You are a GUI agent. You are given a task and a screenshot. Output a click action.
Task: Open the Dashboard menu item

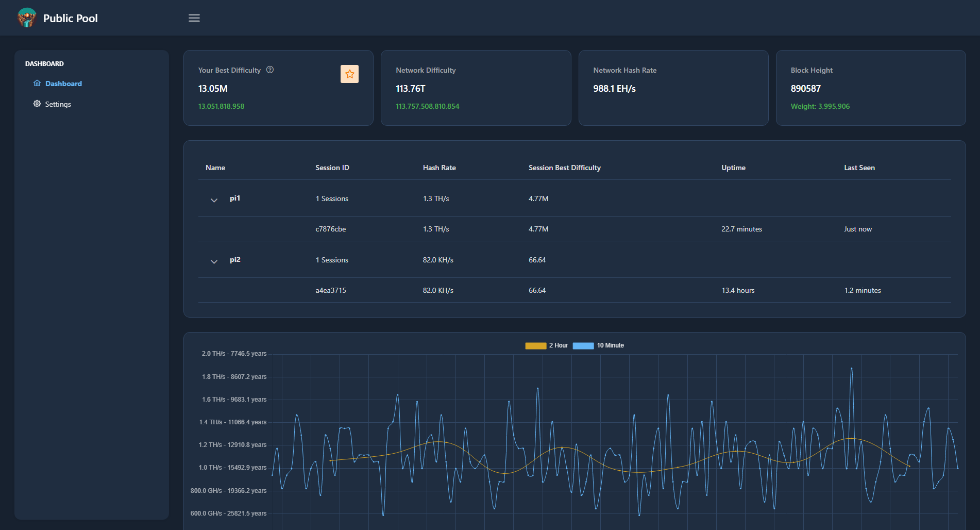(x=63, y=84)
